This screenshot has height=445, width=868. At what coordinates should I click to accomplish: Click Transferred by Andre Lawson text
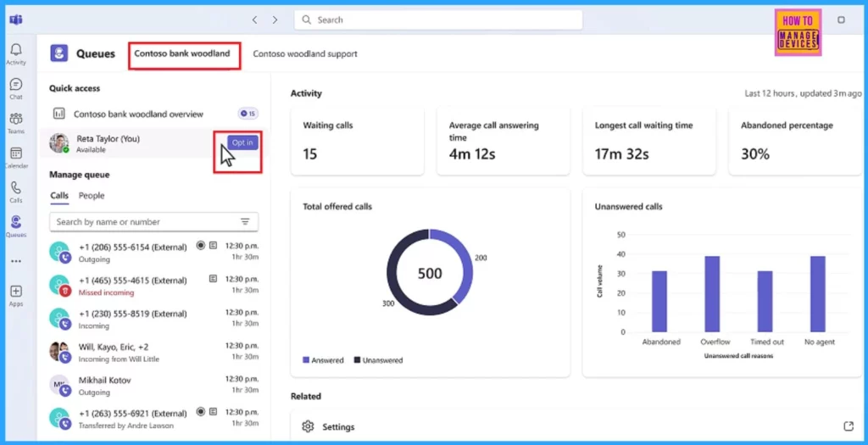pyautogui.click(x=125, y=426)
